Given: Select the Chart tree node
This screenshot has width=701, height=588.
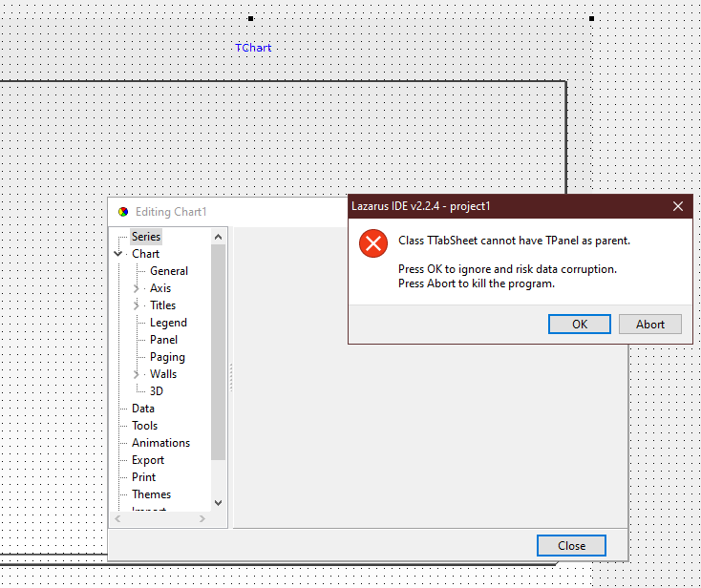Looking at the screenshot, I should [145, 254].
